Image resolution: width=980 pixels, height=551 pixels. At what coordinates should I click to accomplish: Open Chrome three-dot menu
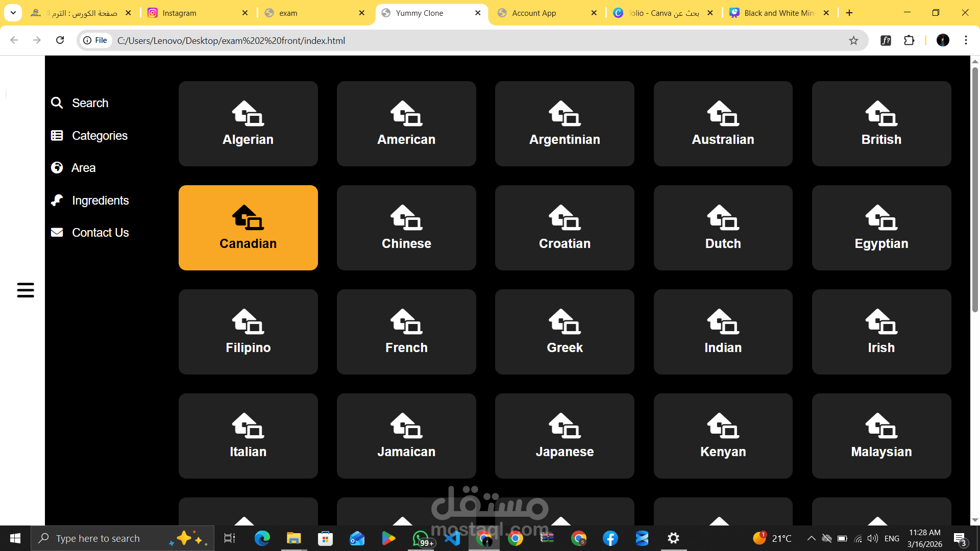966,40
